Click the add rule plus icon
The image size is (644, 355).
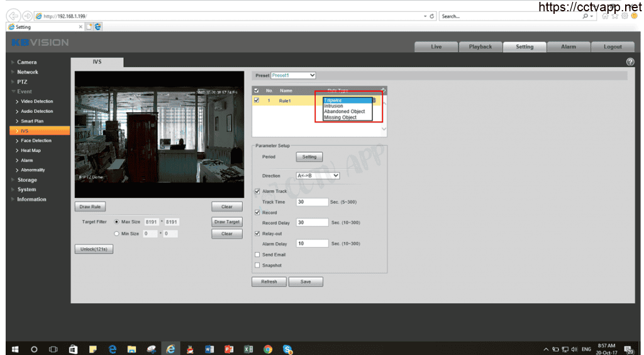(383, 91)
